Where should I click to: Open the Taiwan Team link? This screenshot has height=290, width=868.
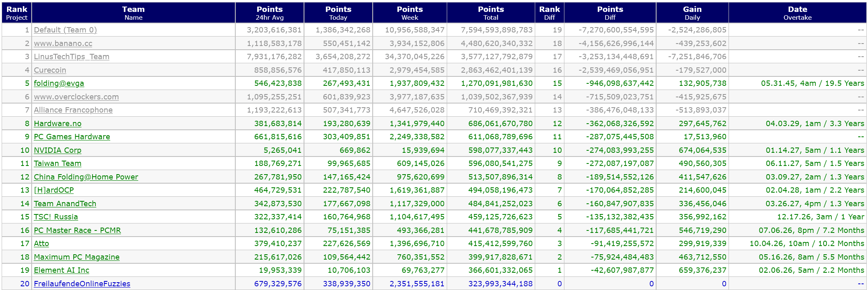pyautogui.click(x=58, y=163)
